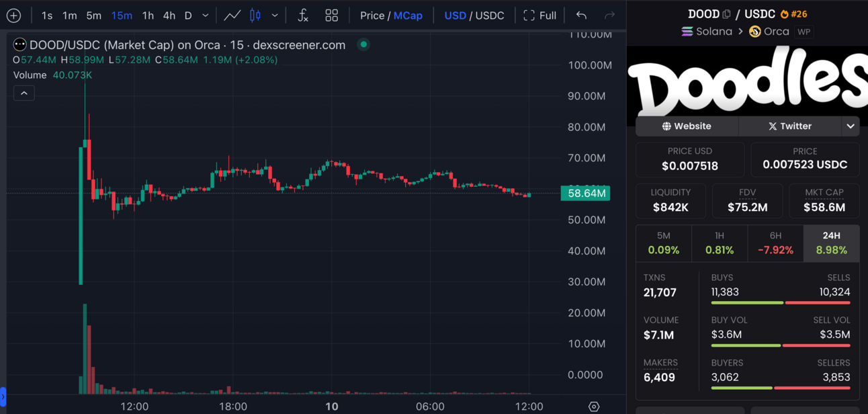The image size is (868, 414).
Task: Switch chart to MCap mode
Action: 408,15
